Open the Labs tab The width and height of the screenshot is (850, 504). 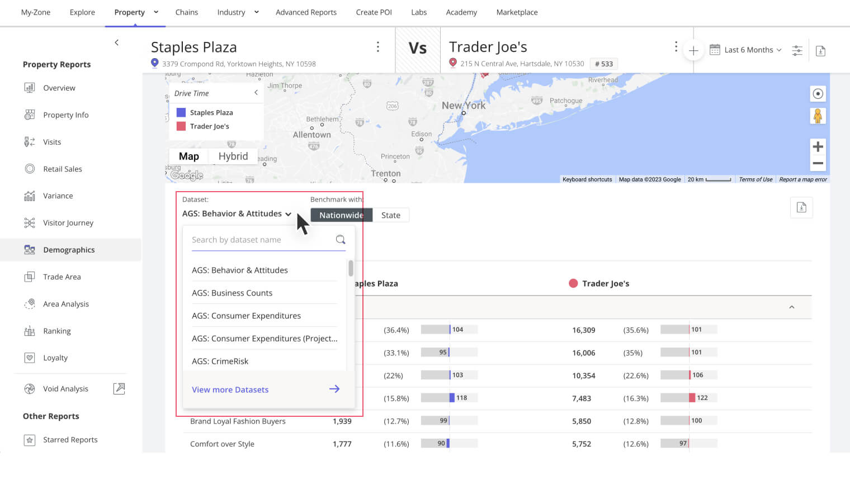coord(419,12)
